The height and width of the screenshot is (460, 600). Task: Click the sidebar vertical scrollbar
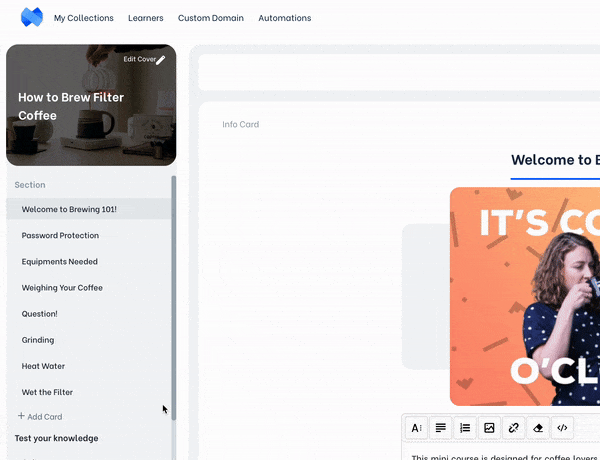point(174,300)
